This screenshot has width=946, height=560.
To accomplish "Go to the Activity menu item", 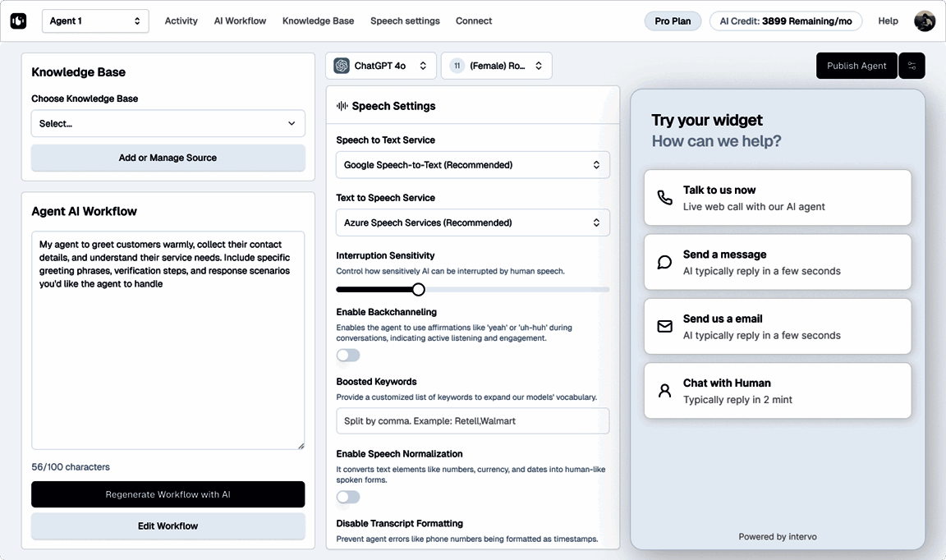I will [x=181, y=21].
